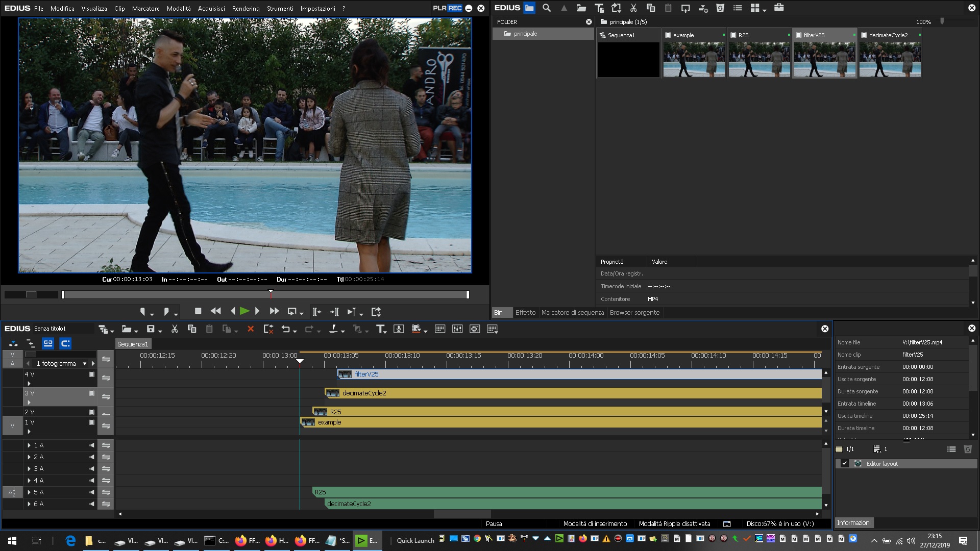The width and height of the screenshot is (980, 551).
Task: Click the Cut scissors icon in timeline toolbar
Action: (175, 329)
